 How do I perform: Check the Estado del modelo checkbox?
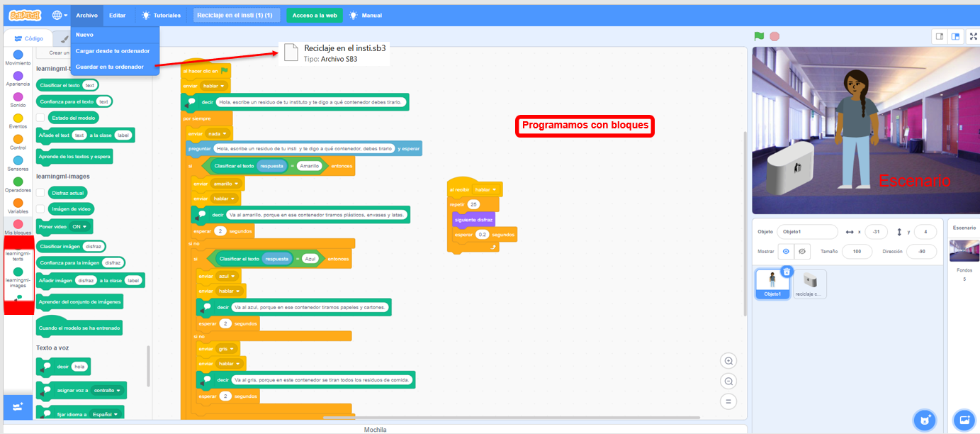coord(40,118)
